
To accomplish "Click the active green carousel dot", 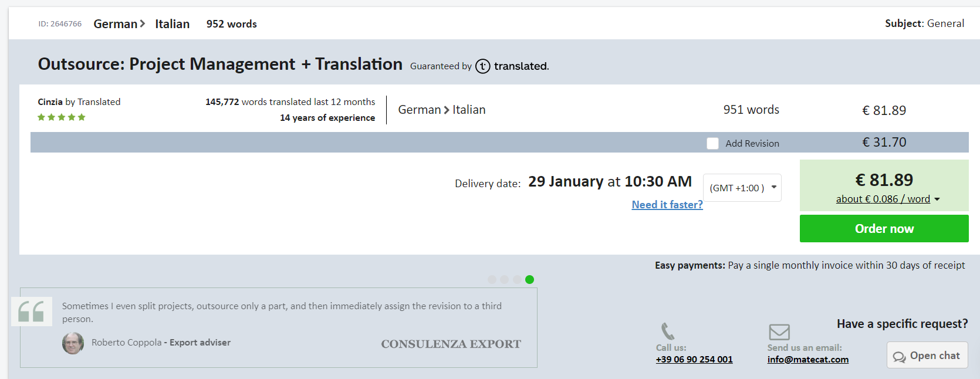I will [529, 279].
